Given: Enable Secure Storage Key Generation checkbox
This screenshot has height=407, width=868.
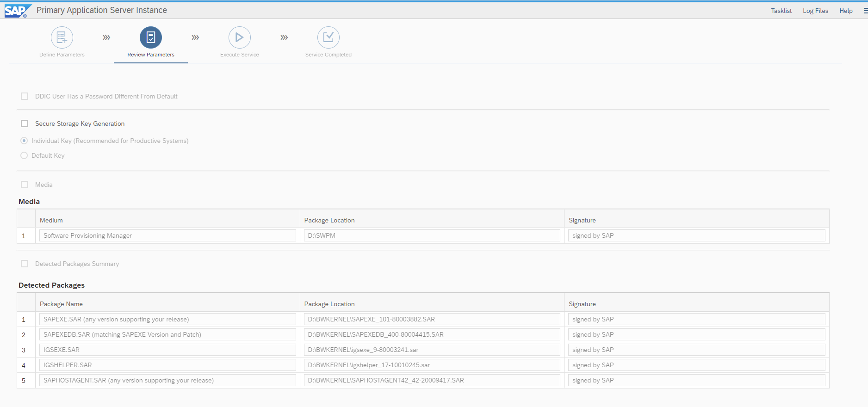Looking at the screenshot, I should click(x=25, y=123).
